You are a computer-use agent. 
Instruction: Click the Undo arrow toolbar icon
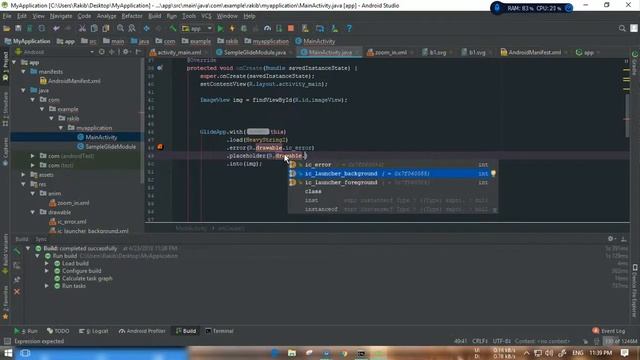pyautogui.click(x=56, y=29)
